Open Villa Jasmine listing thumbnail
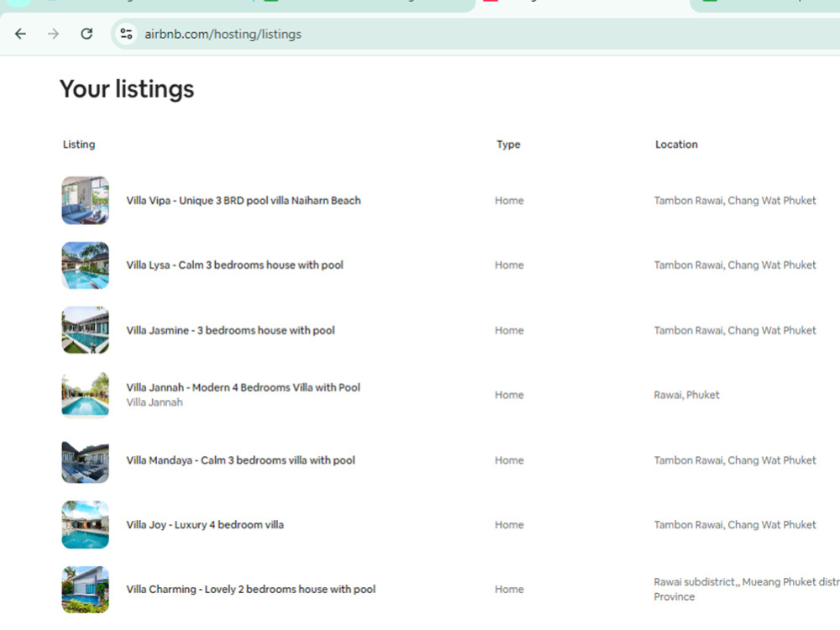The width and height of the screenshot is (840, 630). click(x=85, y=330)
